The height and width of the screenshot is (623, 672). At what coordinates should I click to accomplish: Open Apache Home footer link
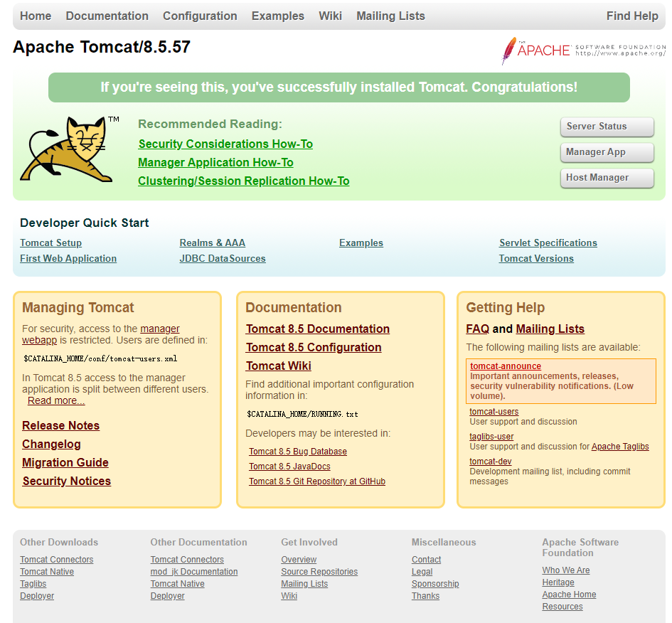pyautogui.click(x=569, y=595)
